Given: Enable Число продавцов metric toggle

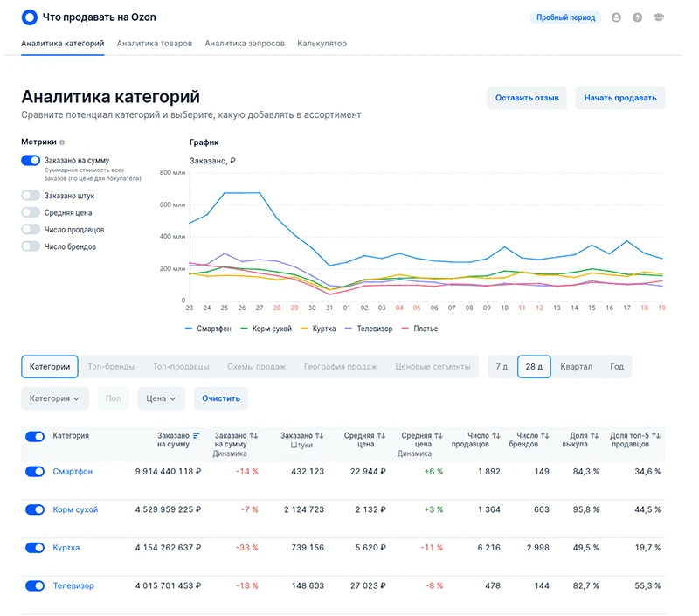Looking at the screenshot, I should click(31, 229).
